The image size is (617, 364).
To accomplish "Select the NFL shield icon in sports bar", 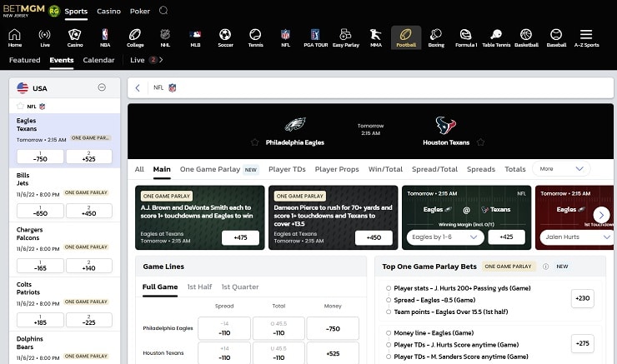I will coord(285,37).
